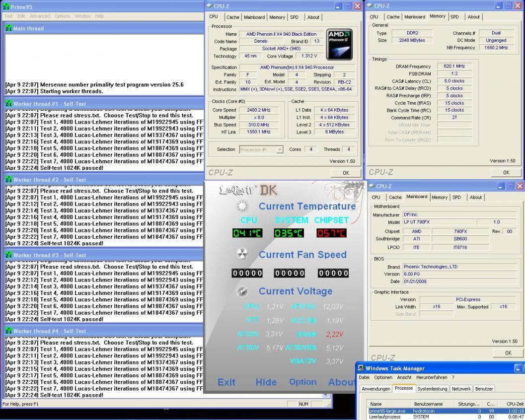Screen dimensions: 525x420
Task: Click the sun icon beside Current Temperature
Action: point(242,206)
